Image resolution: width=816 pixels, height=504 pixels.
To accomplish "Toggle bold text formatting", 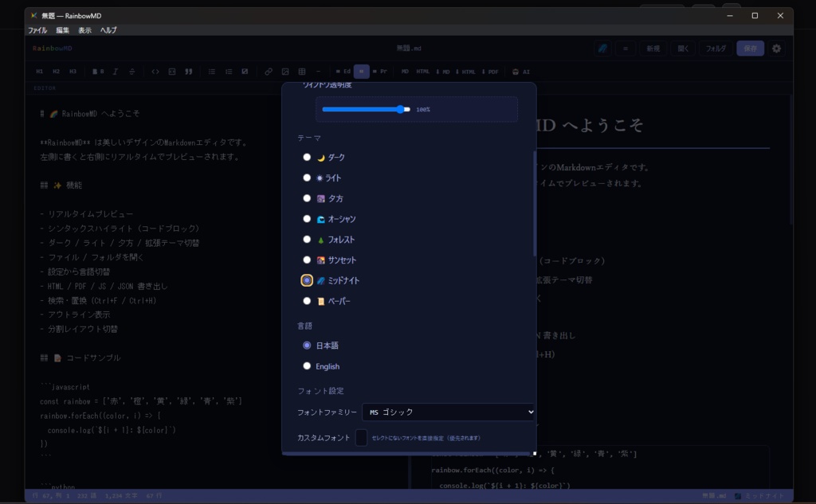I will pos(99,71).
